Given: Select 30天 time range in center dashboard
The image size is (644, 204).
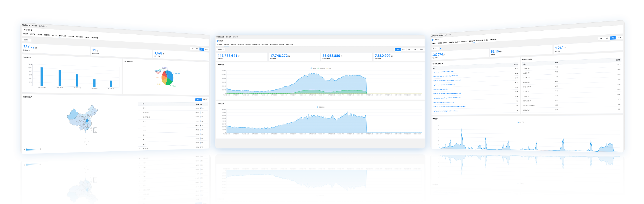Looking at the screenshot, I should 415,50.
